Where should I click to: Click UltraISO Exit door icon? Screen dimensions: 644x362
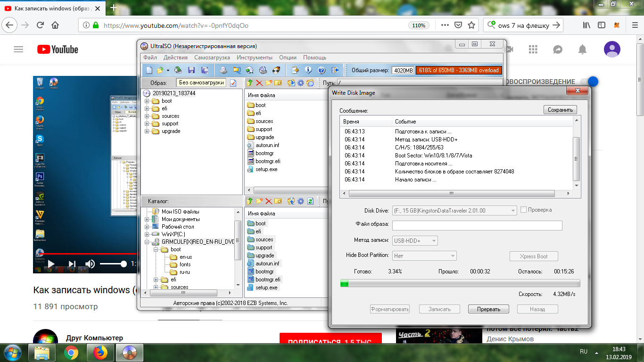coord(335,70)
